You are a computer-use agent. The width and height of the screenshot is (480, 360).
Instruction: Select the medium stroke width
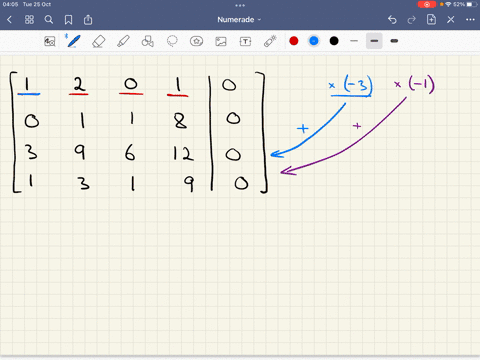pos(374,41)
